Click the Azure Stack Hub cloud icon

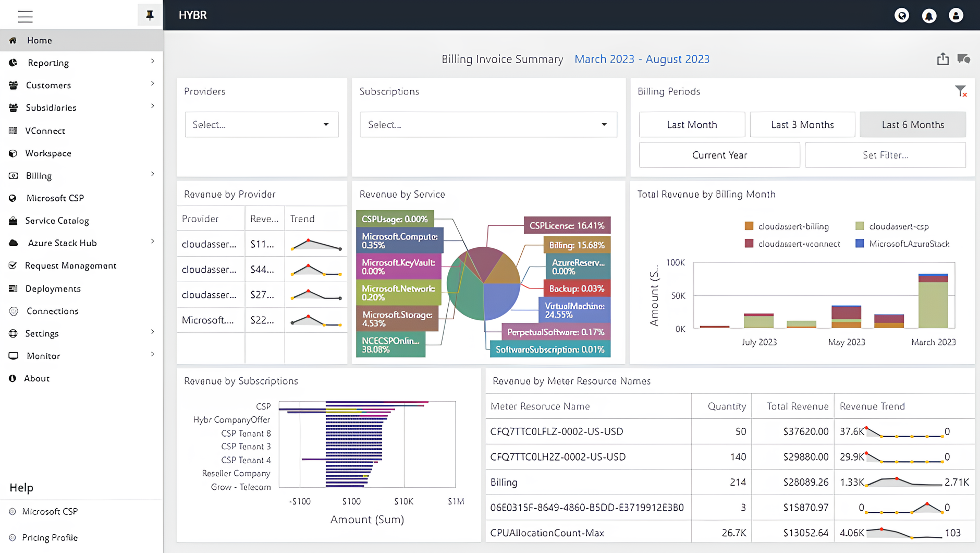pyautogui.click(x=14, y=243)
